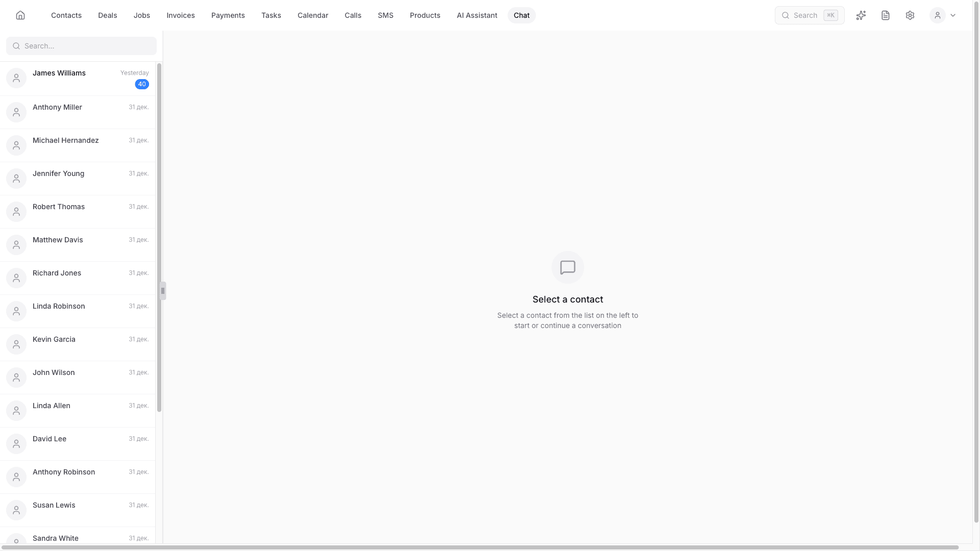
Task: Click the sidebar resize handle
Action: 163,291
